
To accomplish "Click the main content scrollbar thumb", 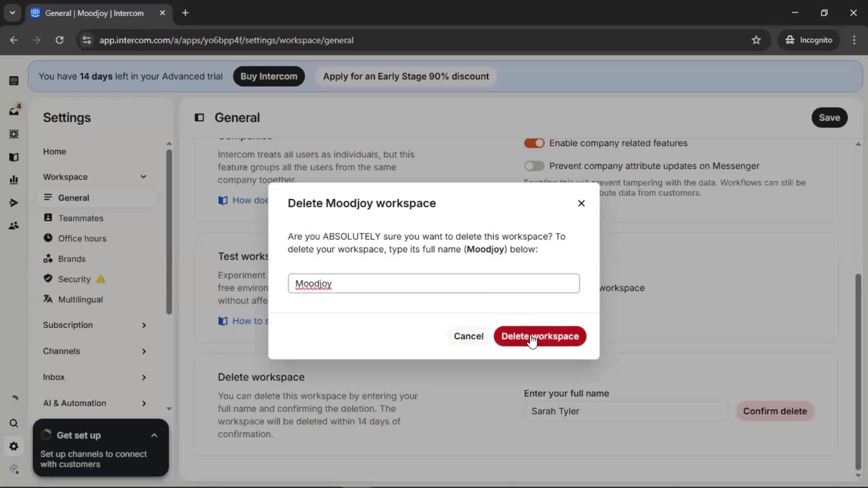I will pos(858,371).
